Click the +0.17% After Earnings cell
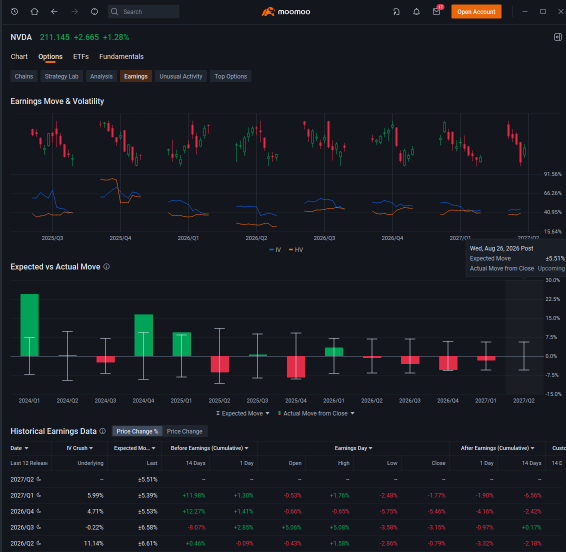The image size is (566, 552). point(532,527)
